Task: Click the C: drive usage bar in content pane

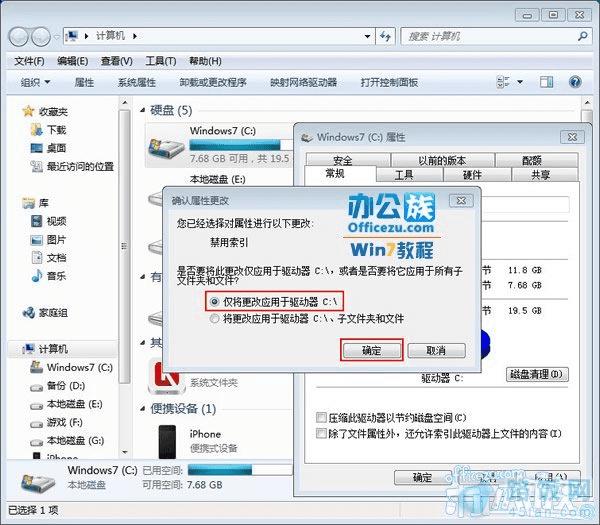Action: (x=240, y=145)
